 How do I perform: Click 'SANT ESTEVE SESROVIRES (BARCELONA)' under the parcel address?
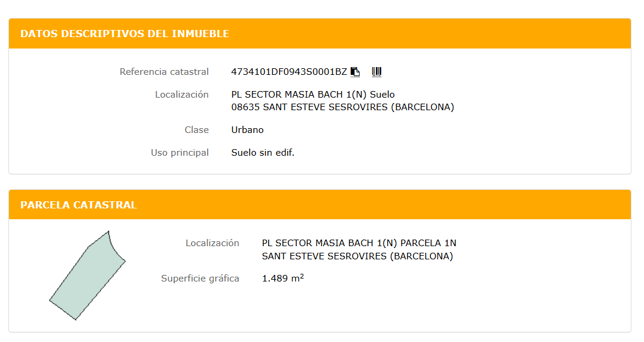[357, 256]
